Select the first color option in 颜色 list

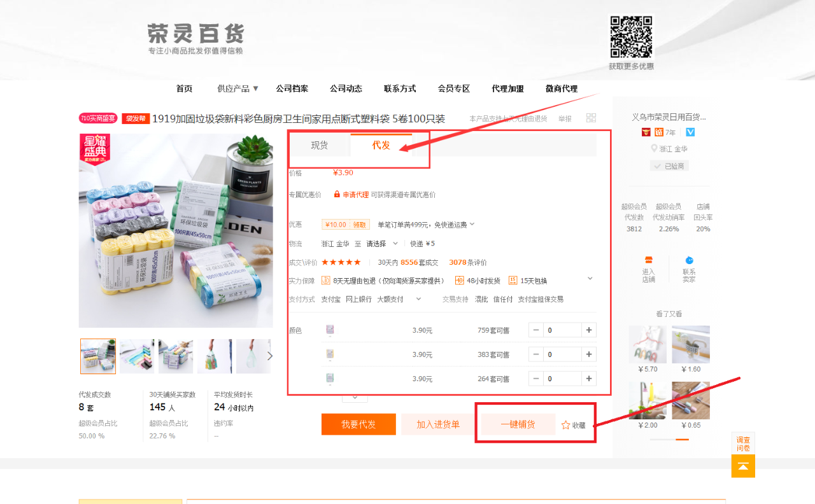[330, 330]
